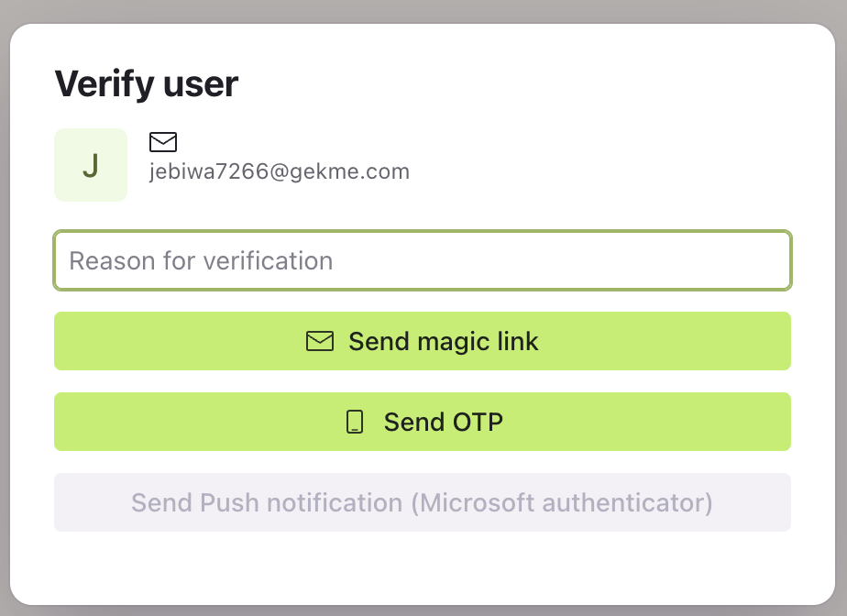
Task: Select the jebiwa7266@gekme.com email text
Action: [x=280, y=171]
